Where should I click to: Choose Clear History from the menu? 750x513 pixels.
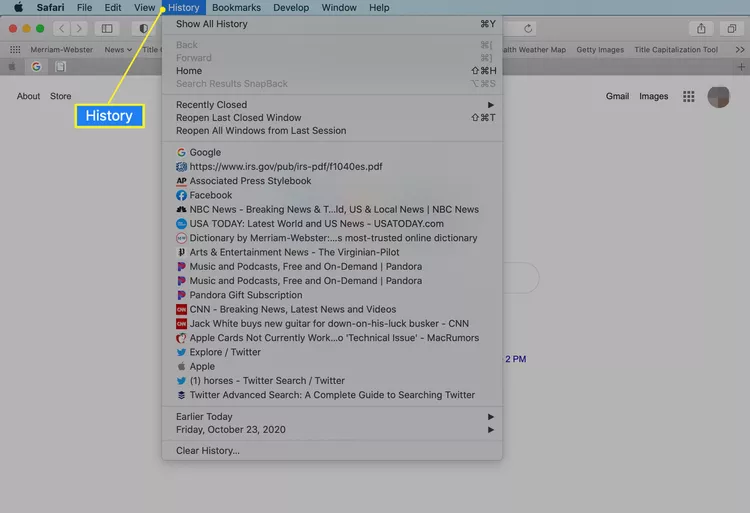(x=208, y=451)
